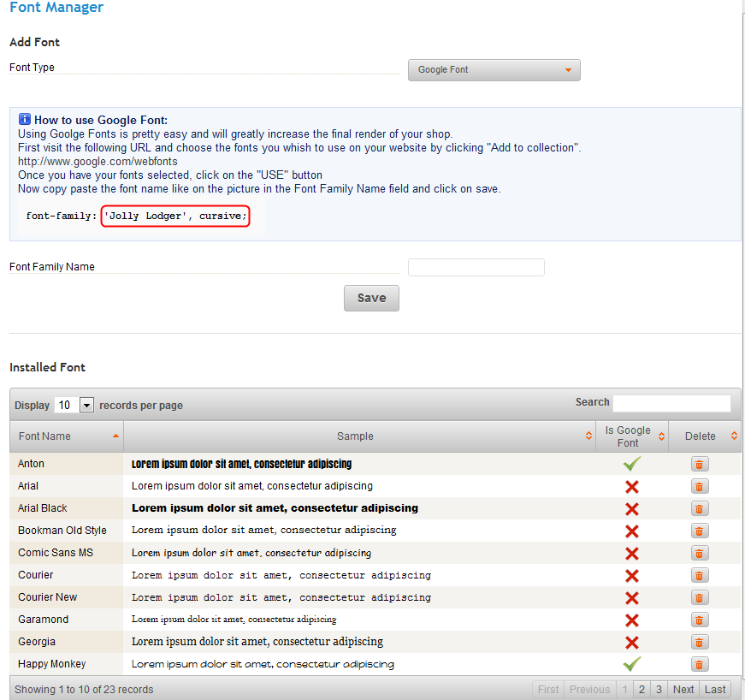The width and height of the screenshot is (745, 700).
Task: Click Comic Sans MS name cell
Action: coord(67,553)
